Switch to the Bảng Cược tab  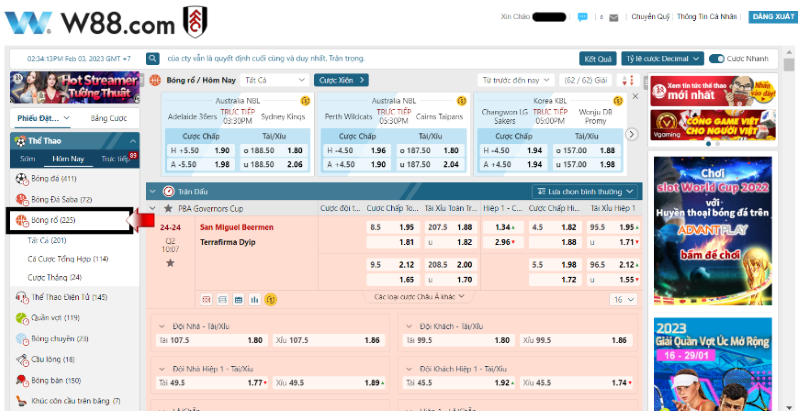(108, 118)
